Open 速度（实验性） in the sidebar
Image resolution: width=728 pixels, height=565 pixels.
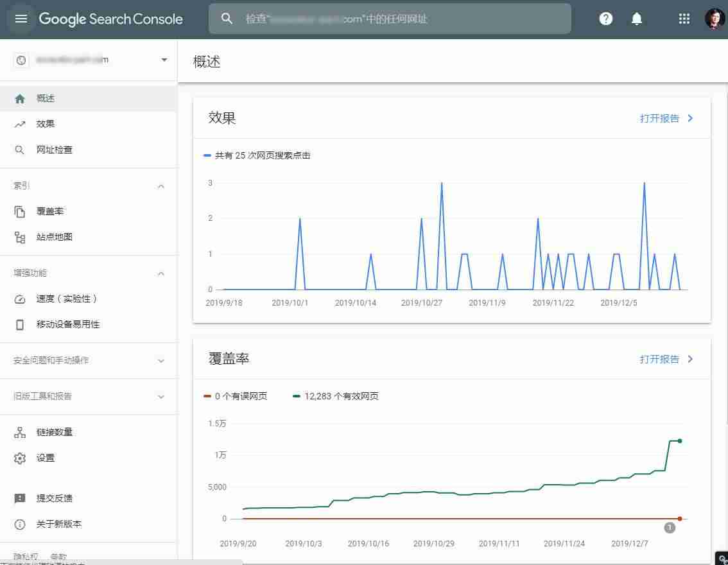[x=88, y=299]
